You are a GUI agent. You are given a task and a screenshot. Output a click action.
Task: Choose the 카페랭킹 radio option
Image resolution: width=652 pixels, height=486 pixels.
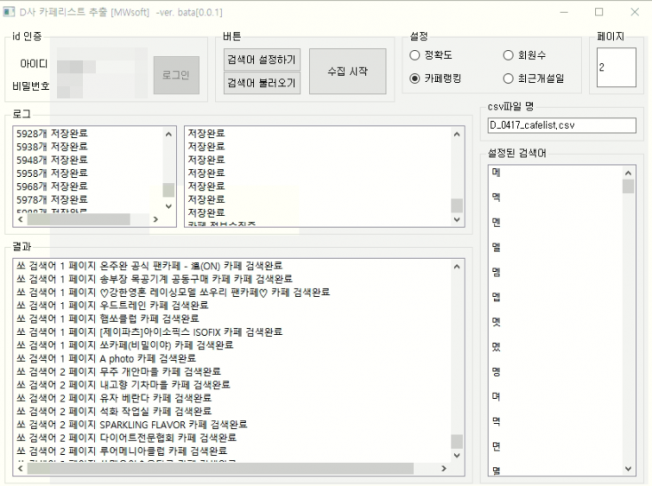click(415, 78)
